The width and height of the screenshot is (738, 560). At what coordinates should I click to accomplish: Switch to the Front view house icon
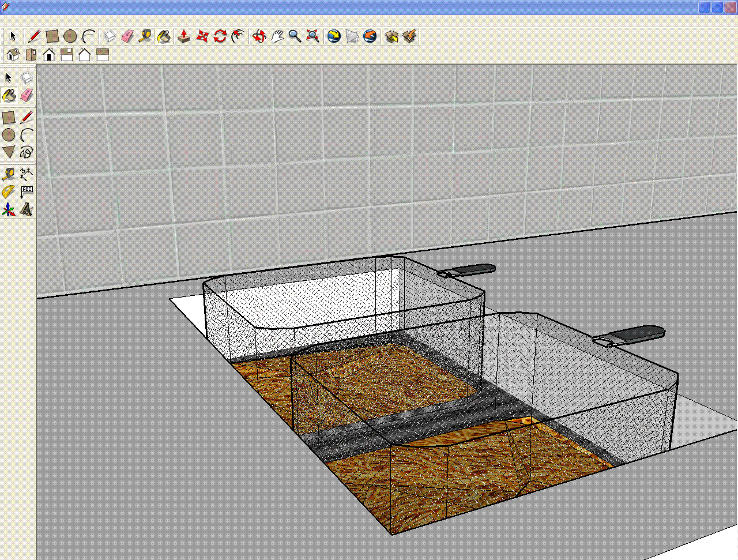coord(49,55)
